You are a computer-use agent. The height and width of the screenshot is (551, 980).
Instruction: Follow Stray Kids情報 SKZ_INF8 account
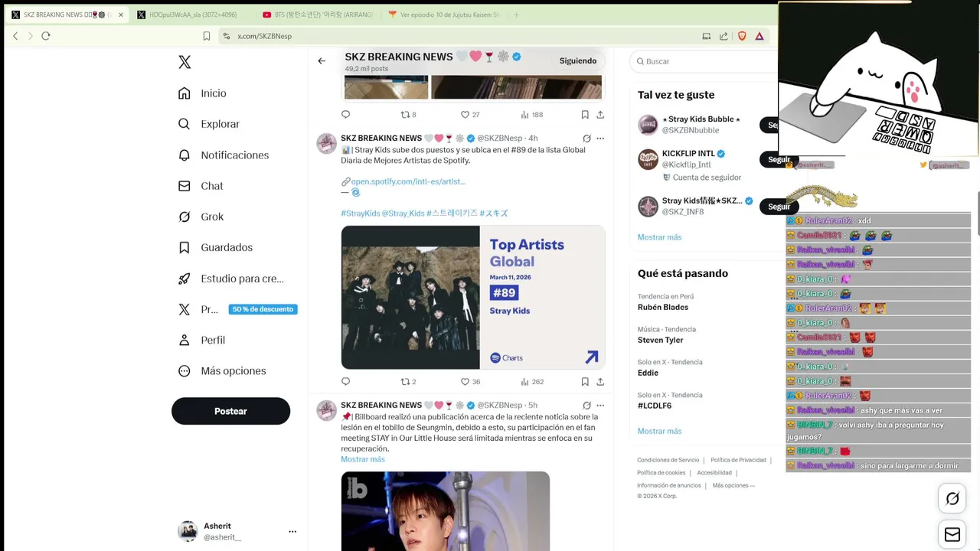[x=779, y=207]
